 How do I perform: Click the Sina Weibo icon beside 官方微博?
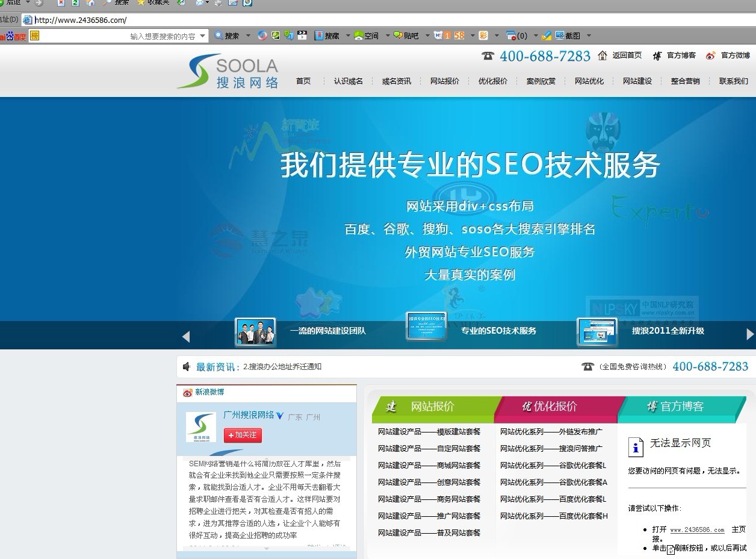tap(710, 55)
